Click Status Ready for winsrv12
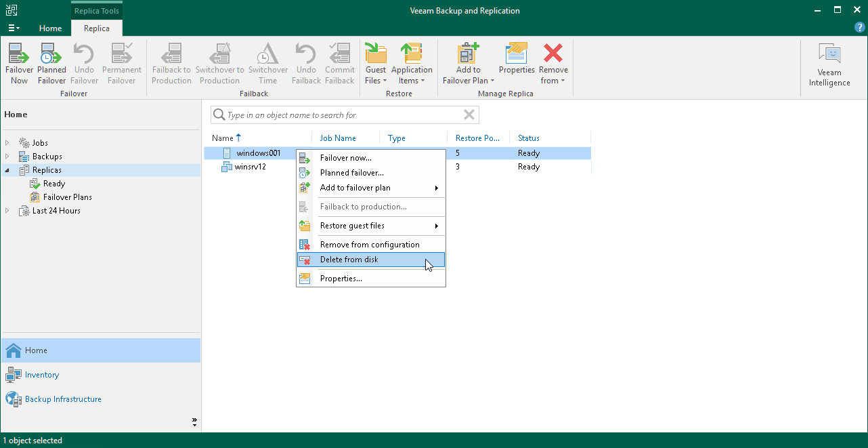The width and height of the screenshot is (868, 448). [x=529, y=167]
